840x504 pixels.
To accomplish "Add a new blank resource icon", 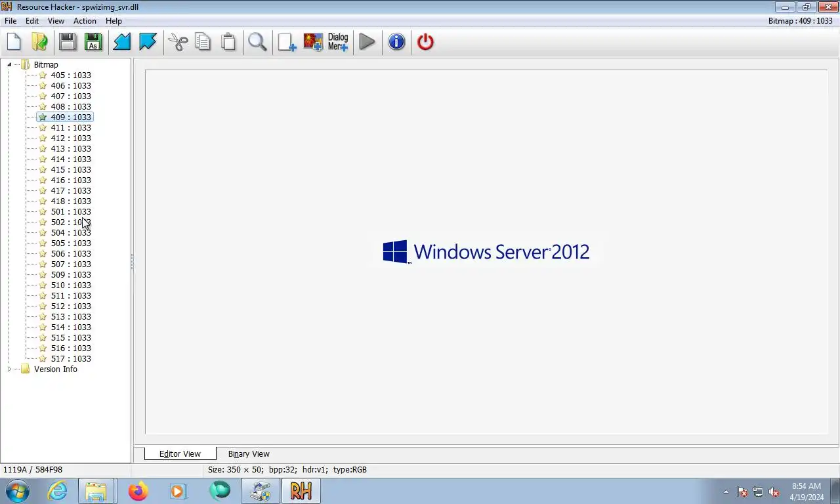I will 287,42.
